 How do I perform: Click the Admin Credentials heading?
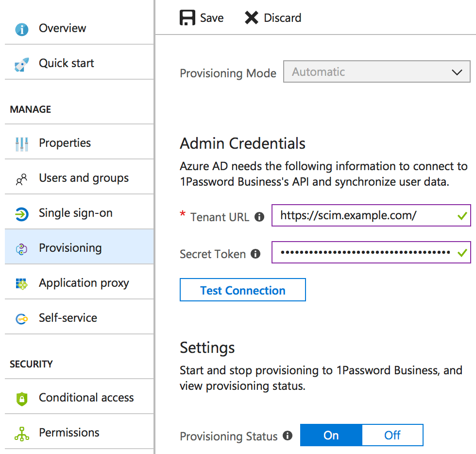click(x=242, y=143)
